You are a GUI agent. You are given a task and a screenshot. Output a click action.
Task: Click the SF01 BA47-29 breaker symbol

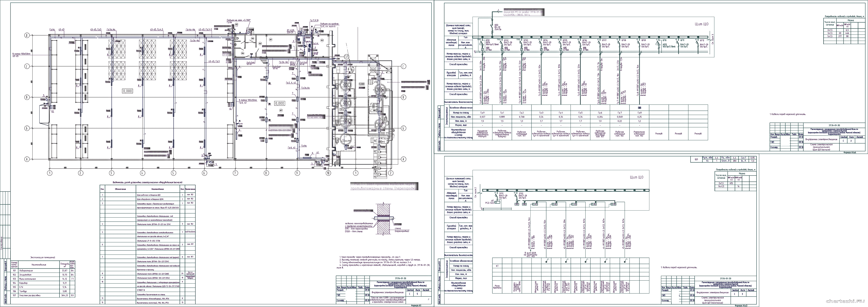click(496, 196)
